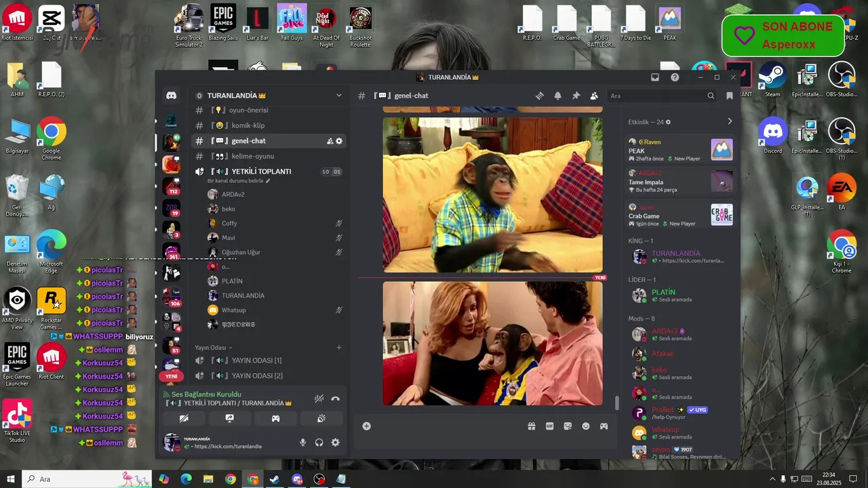Toggle headphone deafen in user panel
Viewport: 868px width, 488px height.
(319, 443)
